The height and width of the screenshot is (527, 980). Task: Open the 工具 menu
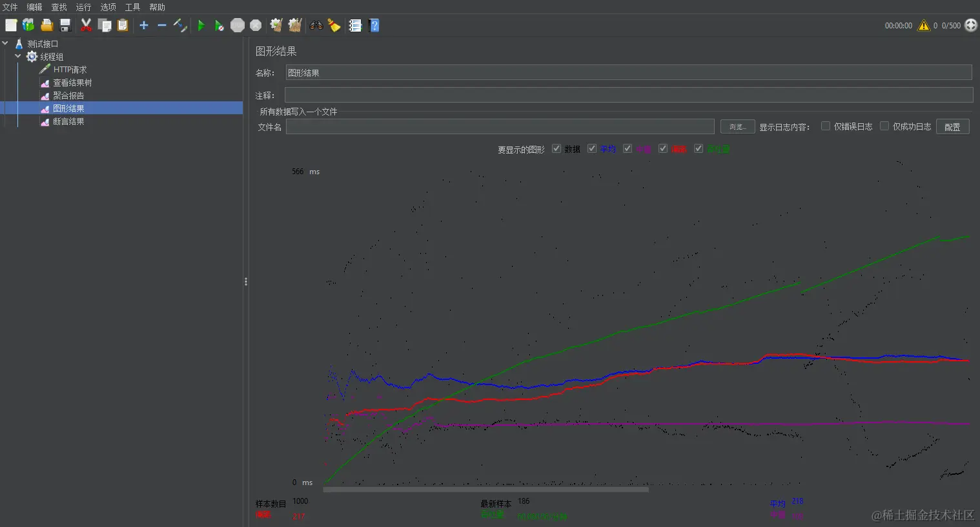(x=132, y=7)
